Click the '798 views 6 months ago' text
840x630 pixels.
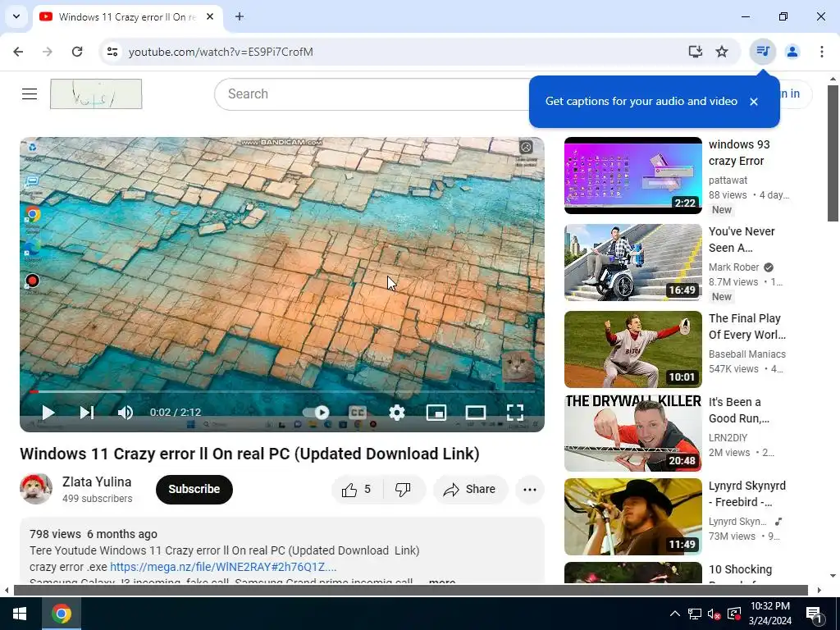94,534
